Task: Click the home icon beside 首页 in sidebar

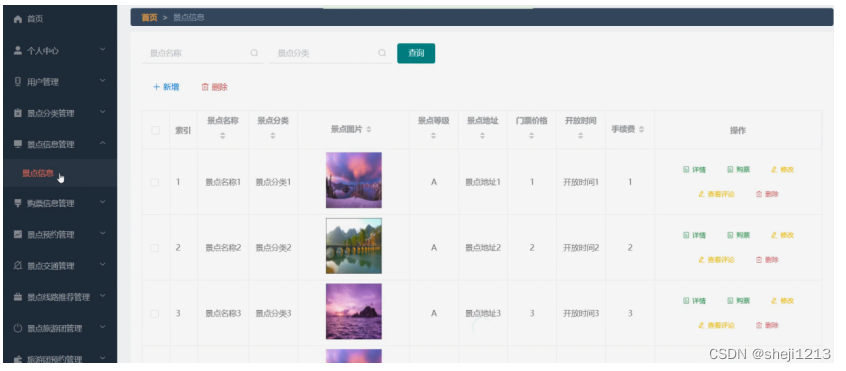Action: (x=18, y=19)
